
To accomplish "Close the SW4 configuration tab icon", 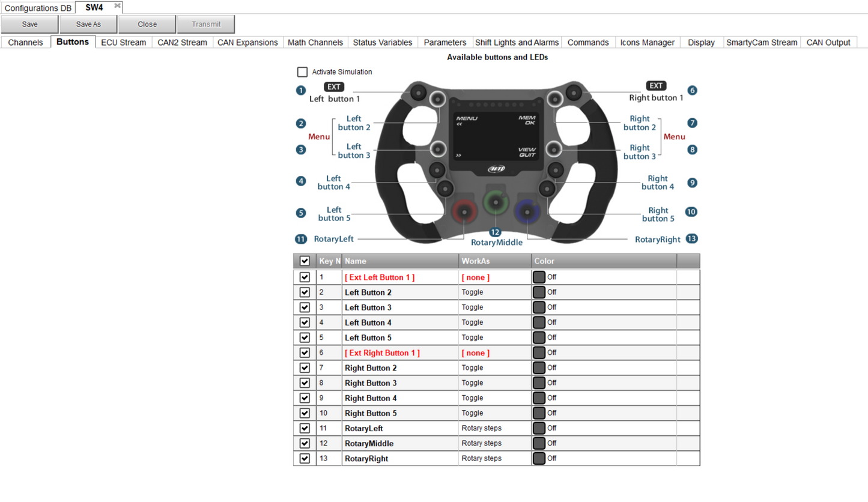I will tap(117, 6).
